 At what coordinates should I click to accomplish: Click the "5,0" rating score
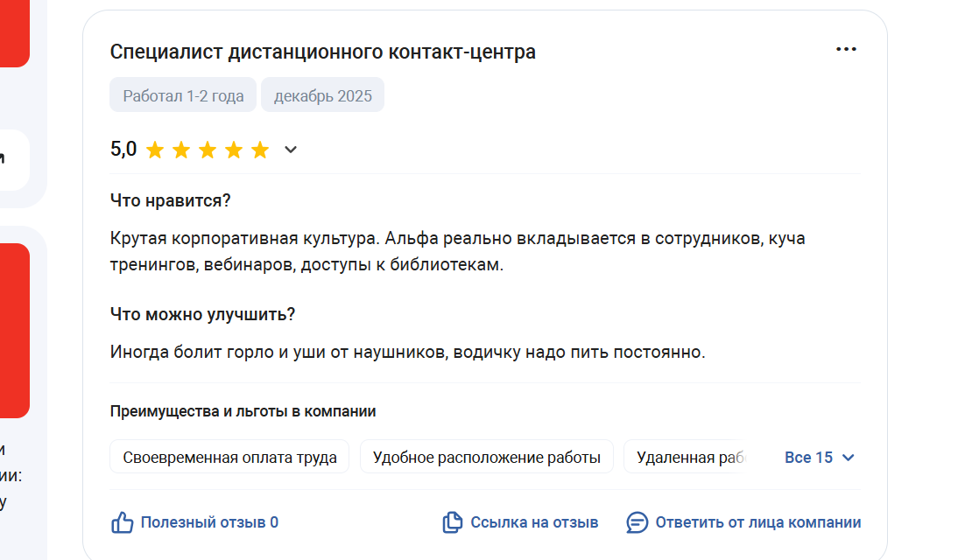tap(123, 149)
